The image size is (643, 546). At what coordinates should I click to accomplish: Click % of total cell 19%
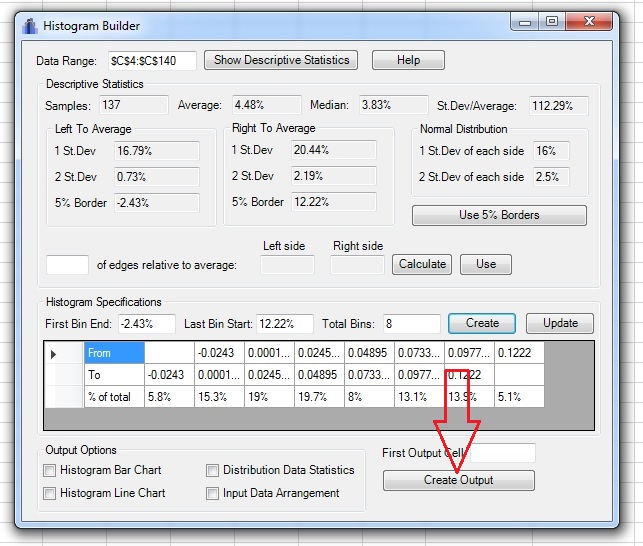point(269,397)
